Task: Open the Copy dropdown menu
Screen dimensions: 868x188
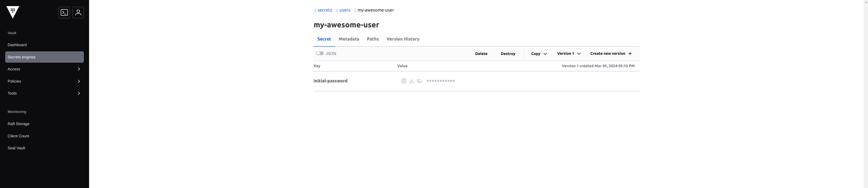Action: pyautogui.click(x=539, y=54)
